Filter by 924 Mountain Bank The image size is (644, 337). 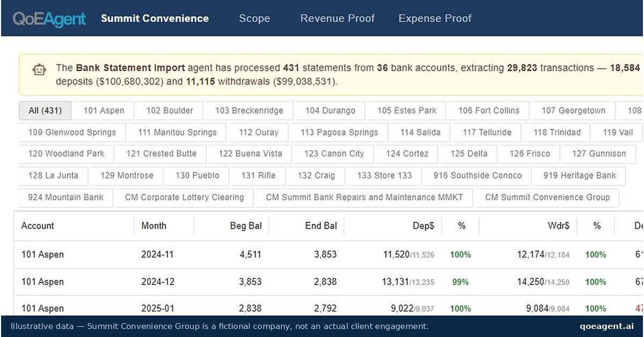(x=65, y=197)
